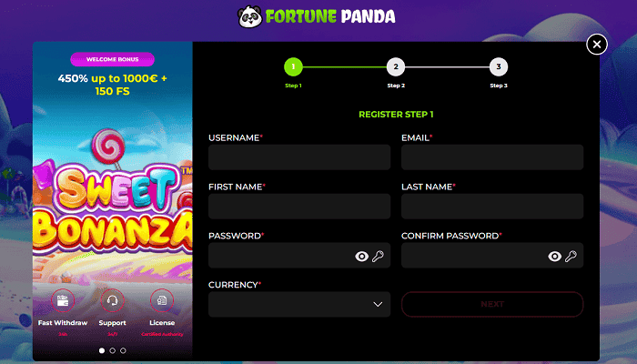Select the Step 1 circle
This screenshot has height=364, width=637.
(x=292, y=66)
